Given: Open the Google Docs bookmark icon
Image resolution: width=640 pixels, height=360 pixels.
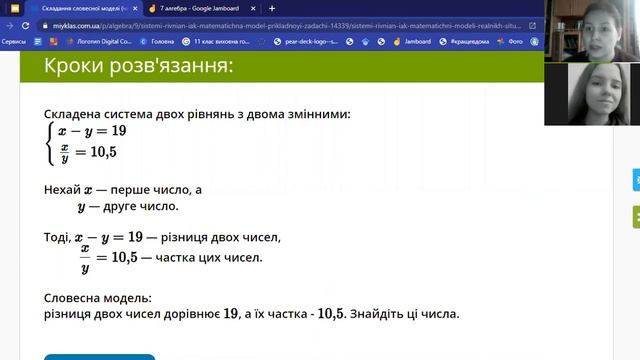Looking at the screenshot, I should [38, 42].
